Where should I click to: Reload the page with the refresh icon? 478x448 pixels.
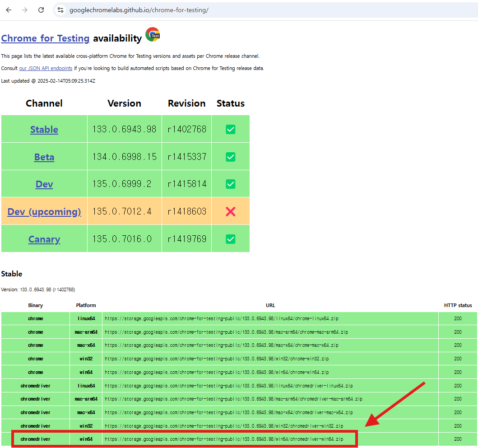41,10
